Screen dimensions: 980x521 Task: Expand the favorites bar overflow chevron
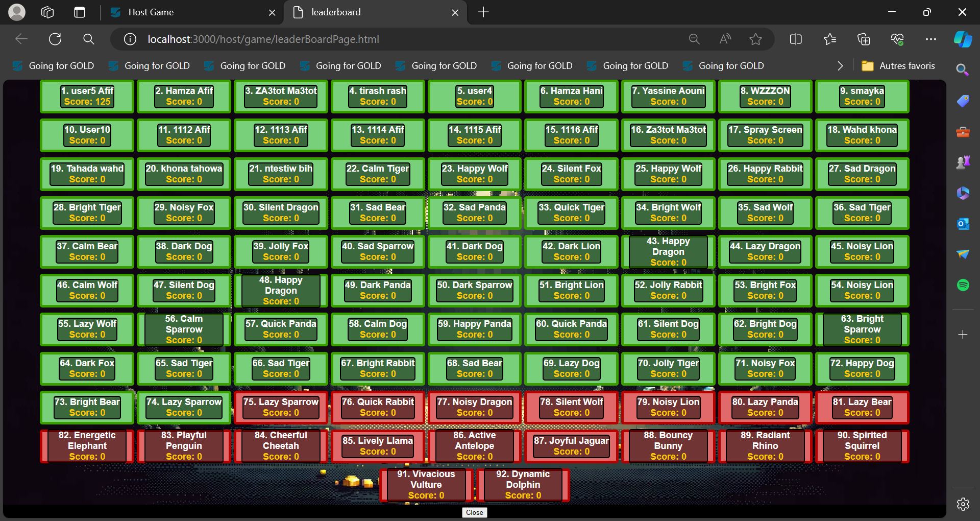tap(840, 66)
